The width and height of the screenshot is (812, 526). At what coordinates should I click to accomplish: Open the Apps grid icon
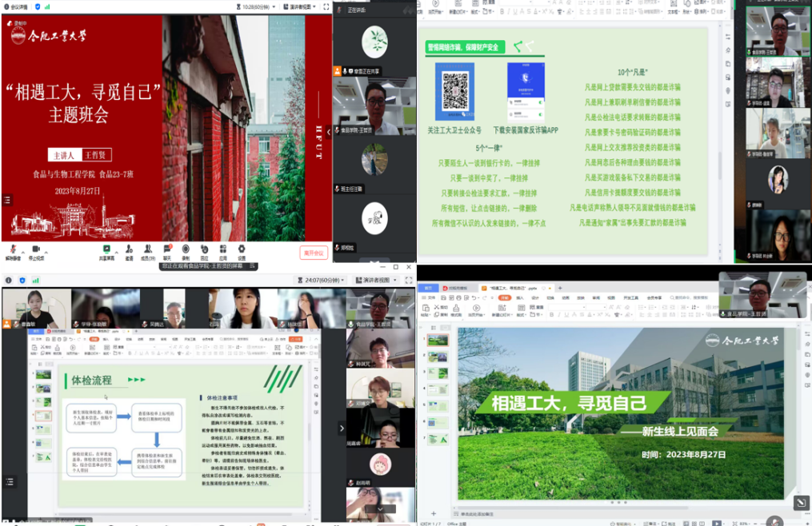[x=222, y=249]
